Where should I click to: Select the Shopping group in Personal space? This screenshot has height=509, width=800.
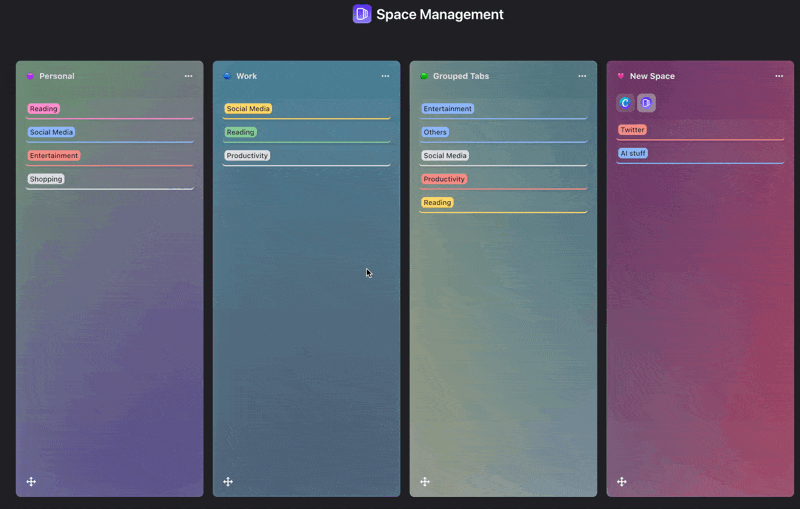pyautogui.click(x=46, y=179)
